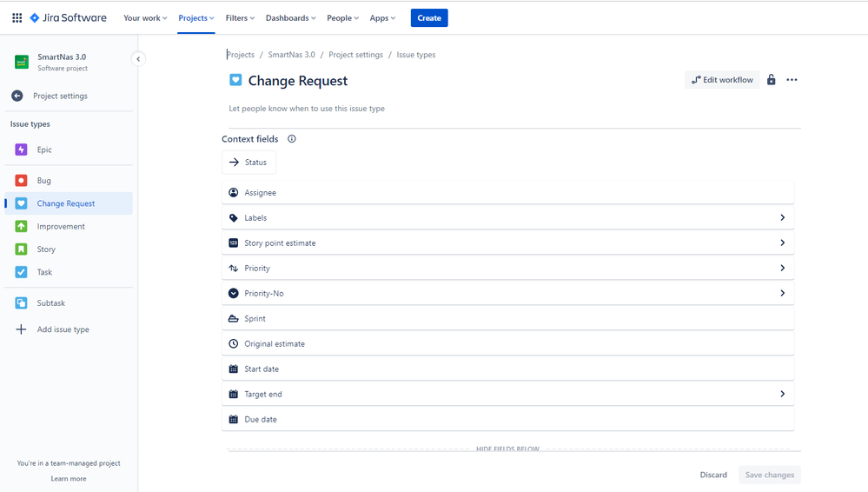Open the People dropdown menu
This screenshot has width=868, height=492.
click(342, 17)
